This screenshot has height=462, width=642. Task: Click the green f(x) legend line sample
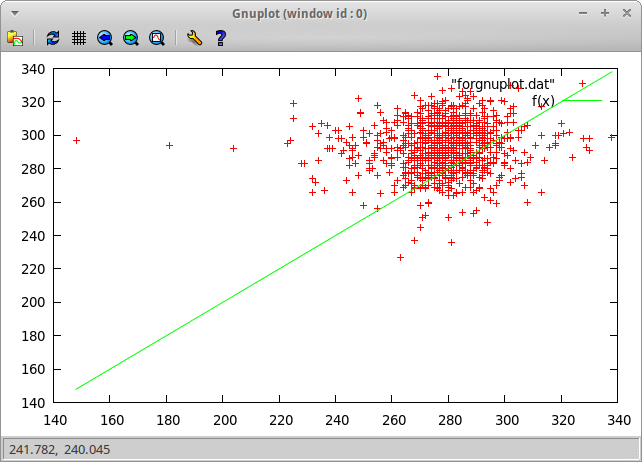(583, 100)
